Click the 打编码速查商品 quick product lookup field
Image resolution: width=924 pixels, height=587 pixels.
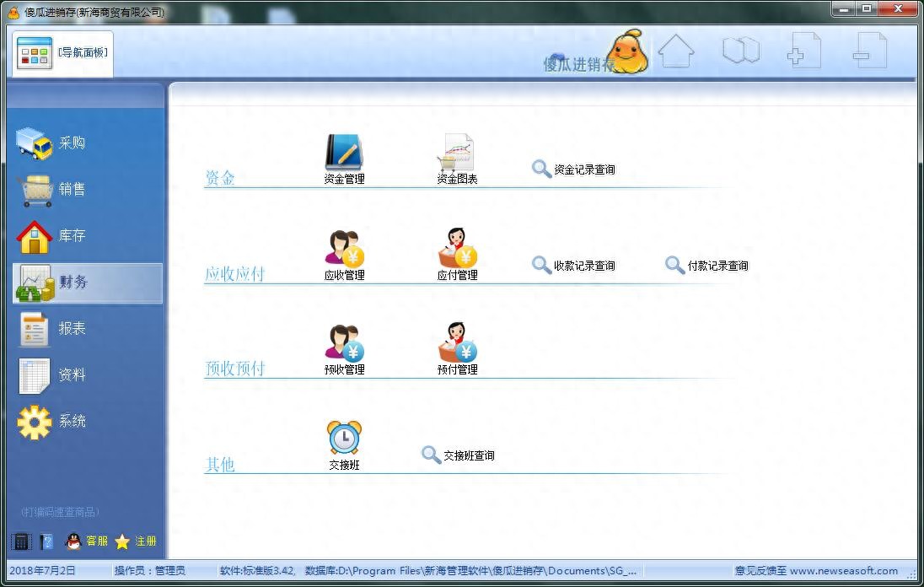tap(59, 512)
